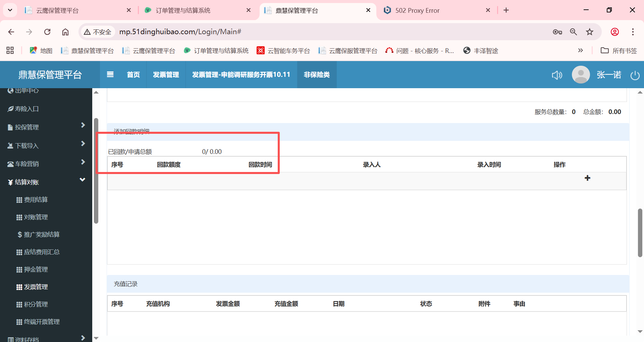Open the browser home page icon
The width and height of the screenshot is (644, 342).
tap(65, 32)
